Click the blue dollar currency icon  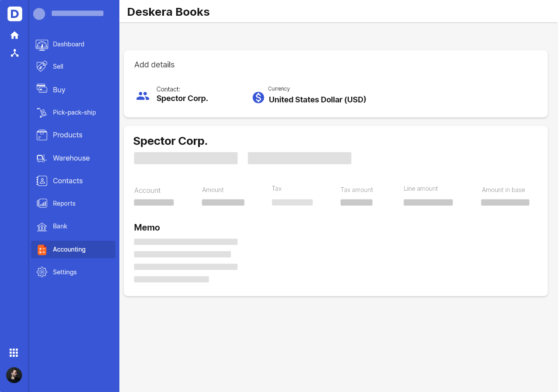(x=258, y=98)
